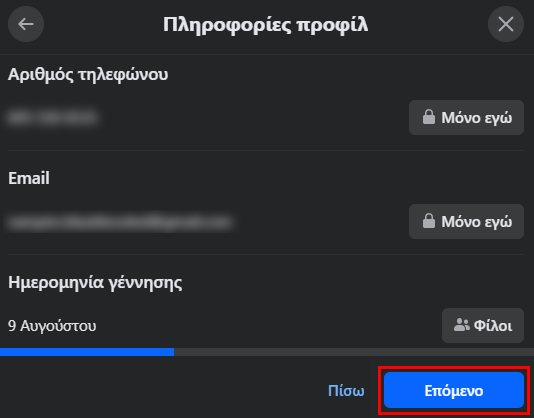This screenshot has width=534, height=418.
Task: Click the Πληροφορίες προφίλ title
Action: coord(266,25)
